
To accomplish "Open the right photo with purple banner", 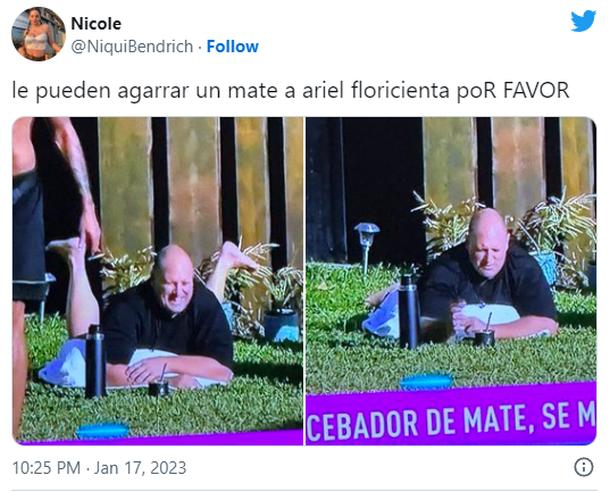I will pyautogui.click(x=451, y=281).
